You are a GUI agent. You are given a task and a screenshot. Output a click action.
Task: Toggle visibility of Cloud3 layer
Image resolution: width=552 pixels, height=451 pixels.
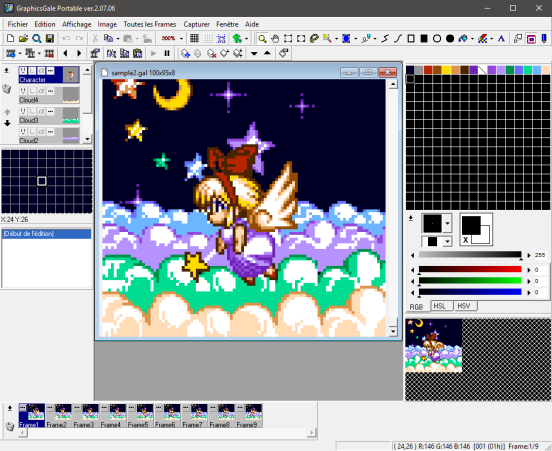pos(23,111)
